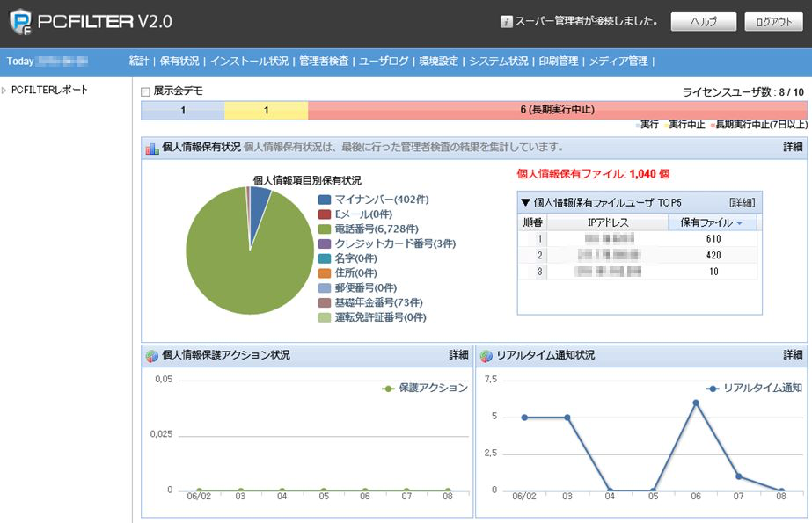Click the マイナンバー blue legend swatch
Screen dimensions: 812x523
pyautogui.click(x=324, y=200)
